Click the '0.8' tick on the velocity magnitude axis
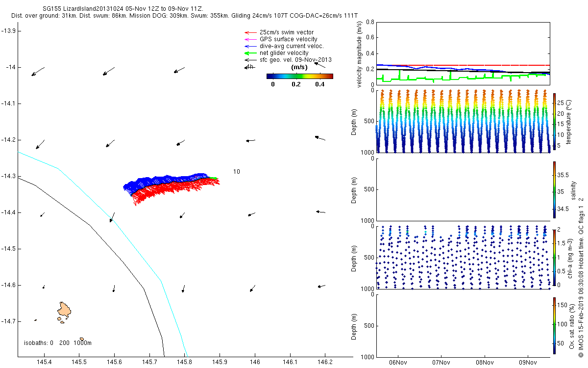 371,23
